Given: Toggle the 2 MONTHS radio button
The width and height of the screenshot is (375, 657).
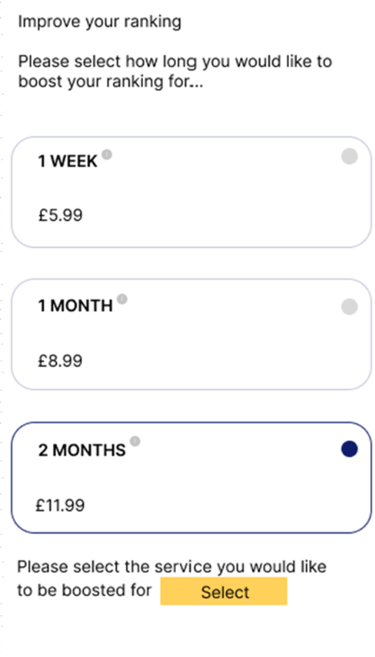Looking at the screenshot, I should tap(349, 449).
